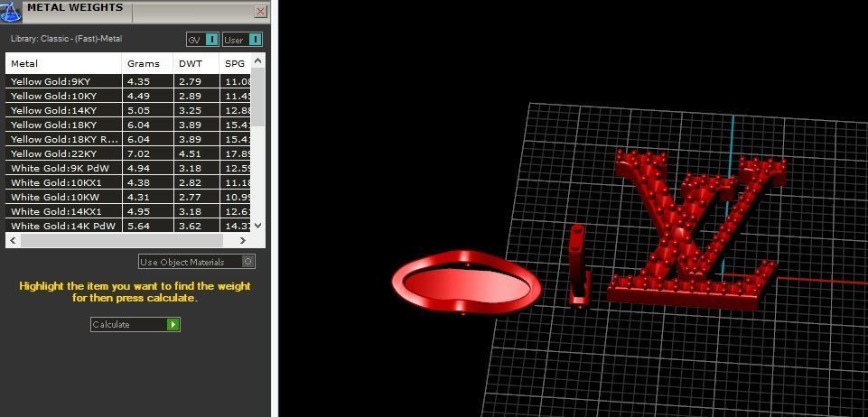
Task: Select the Yellow Gold:18KY R... row
Action: pos(128,139)
